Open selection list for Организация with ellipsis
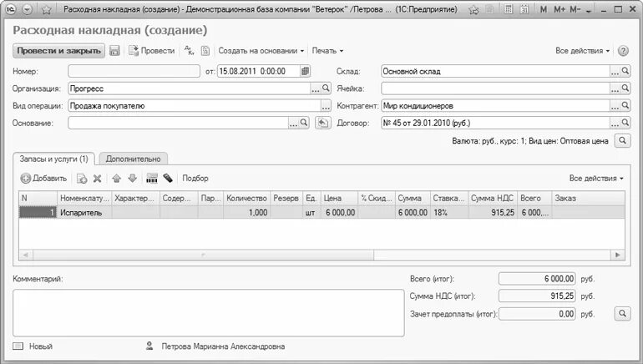The width and height of the screenshot is (643, 364). [x=316, y=89]
